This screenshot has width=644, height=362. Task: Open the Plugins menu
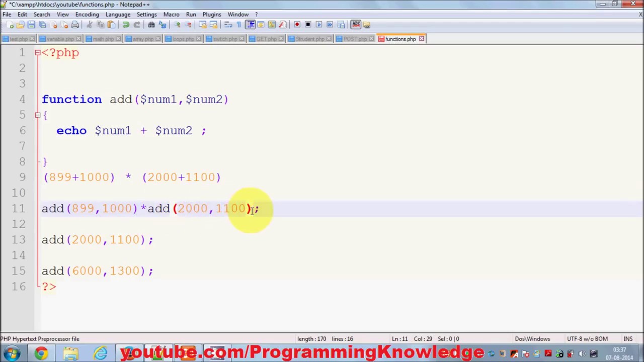click(212, 14)
